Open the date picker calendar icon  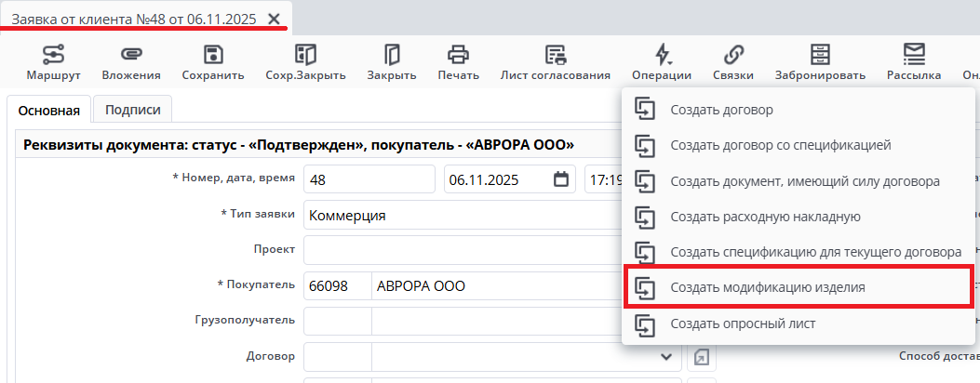click(560, 179)
